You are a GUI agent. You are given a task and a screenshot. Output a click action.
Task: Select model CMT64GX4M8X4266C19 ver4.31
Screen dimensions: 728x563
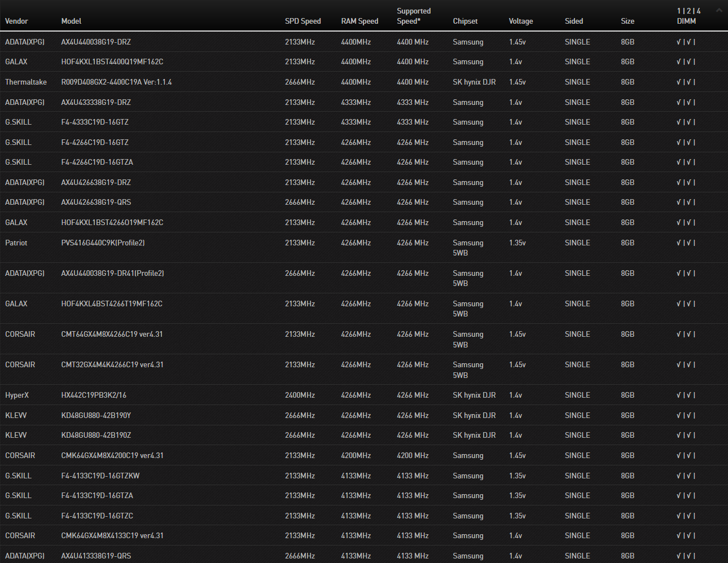point(112,335)
